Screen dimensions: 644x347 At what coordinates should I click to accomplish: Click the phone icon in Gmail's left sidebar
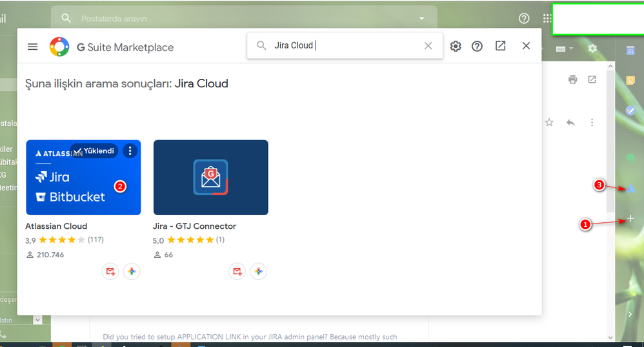tap(3, 334)
